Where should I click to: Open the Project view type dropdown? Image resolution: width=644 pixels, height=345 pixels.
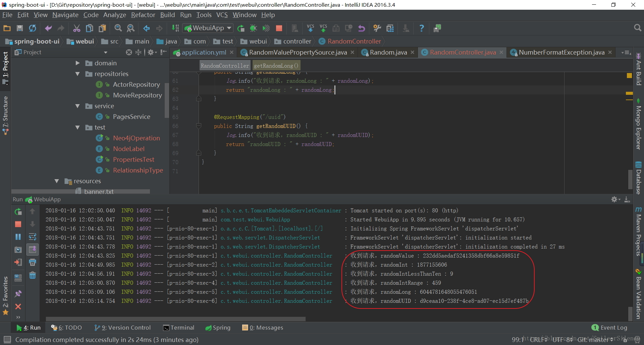106,52
